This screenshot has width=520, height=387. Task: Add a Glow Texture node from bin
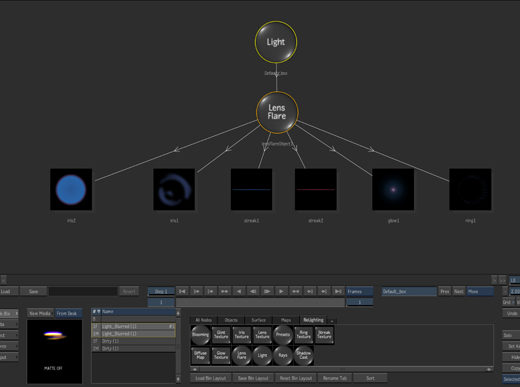(221, 355)
